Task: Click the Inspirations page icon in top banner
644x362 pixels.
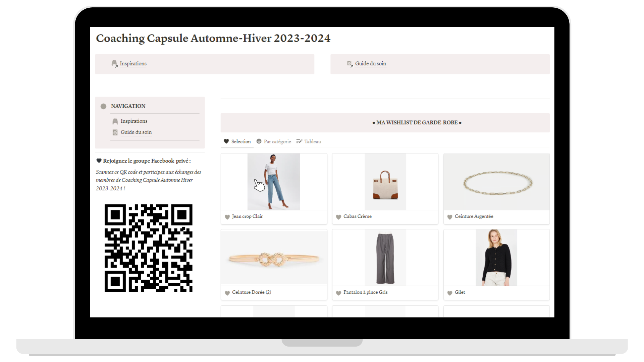Action: coord(114,64)
